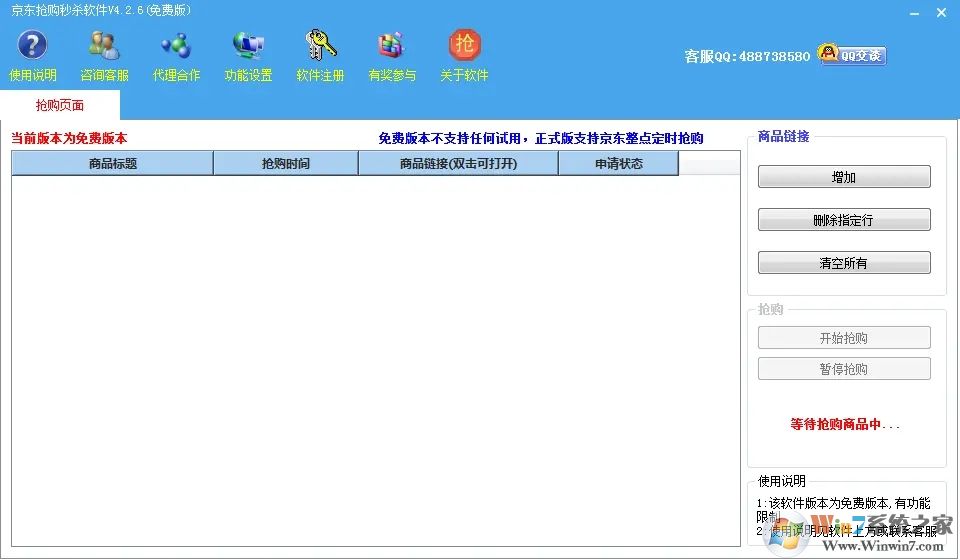Click the 删除指定行 button

tap(843, 220)
